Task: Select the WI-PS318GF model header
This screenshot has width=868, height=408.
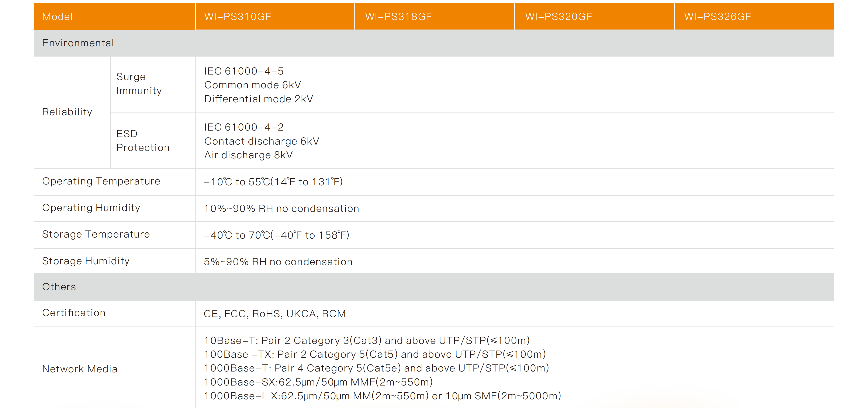Action: click(x=398, y=17)
